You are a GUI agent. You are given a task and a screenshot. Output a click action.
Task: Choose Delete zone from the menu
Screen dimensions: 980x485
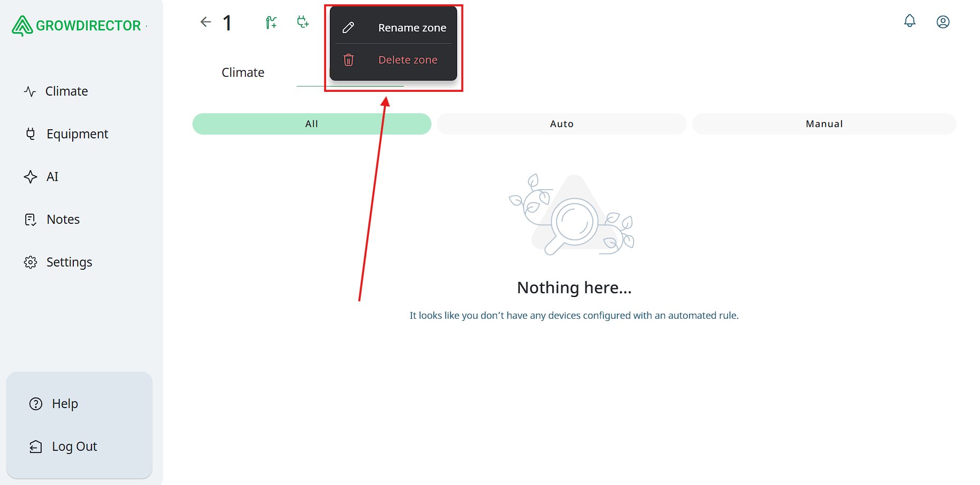(x=407, y=60)
